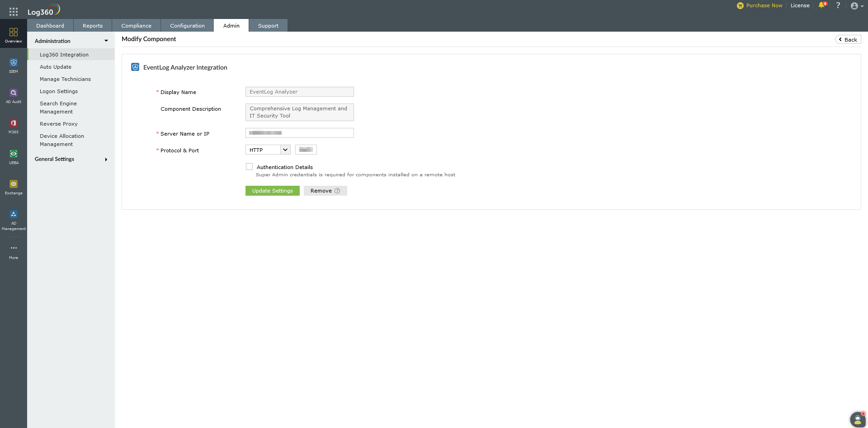Click the Server Name or IP field
This screenshot has width=868, height=428.
pyautogui.click(x=300, y=133)
